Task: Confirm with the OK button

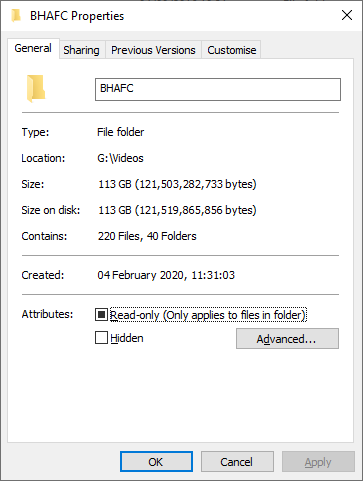Action: tap(156, 462)
